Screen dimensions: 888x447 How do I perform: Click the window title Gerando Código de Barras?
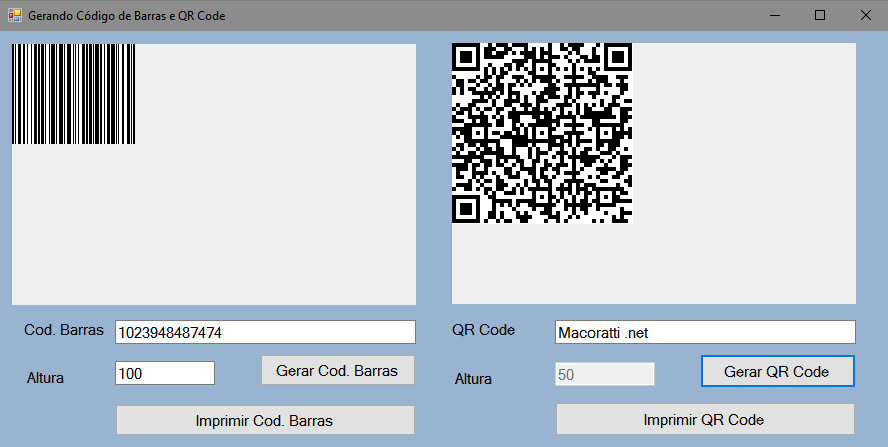(127, 16)
